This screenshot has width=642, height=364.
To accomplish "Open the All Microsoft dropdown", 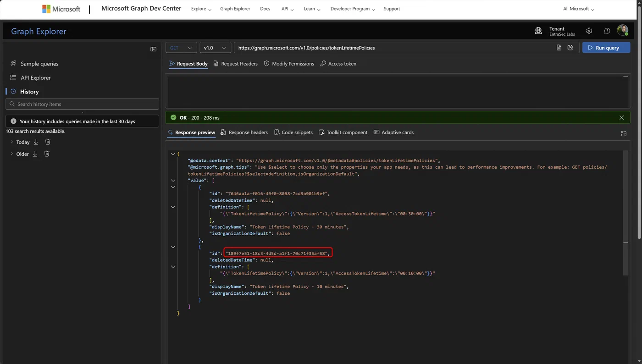I will [579, 9].
